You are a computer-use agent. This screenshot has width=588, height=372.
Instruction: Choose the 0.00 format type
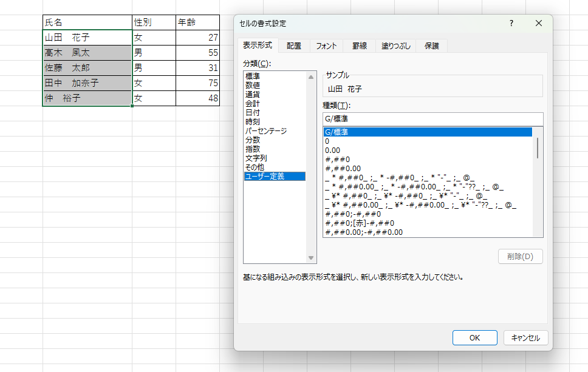(x=332, y=150)
